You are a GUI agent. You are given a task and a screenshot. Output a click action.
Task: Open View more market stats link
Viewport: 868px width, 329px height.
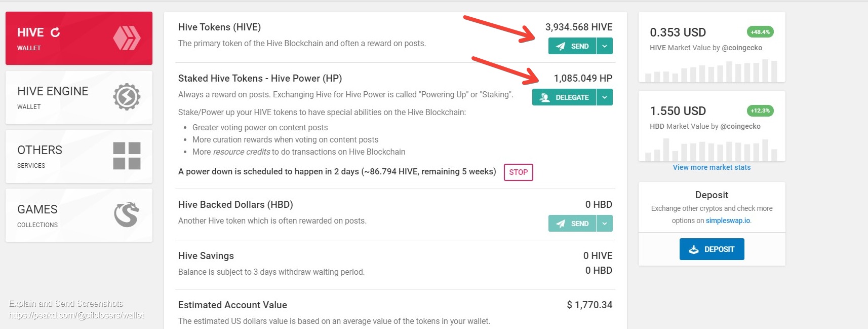coord(712,167)
